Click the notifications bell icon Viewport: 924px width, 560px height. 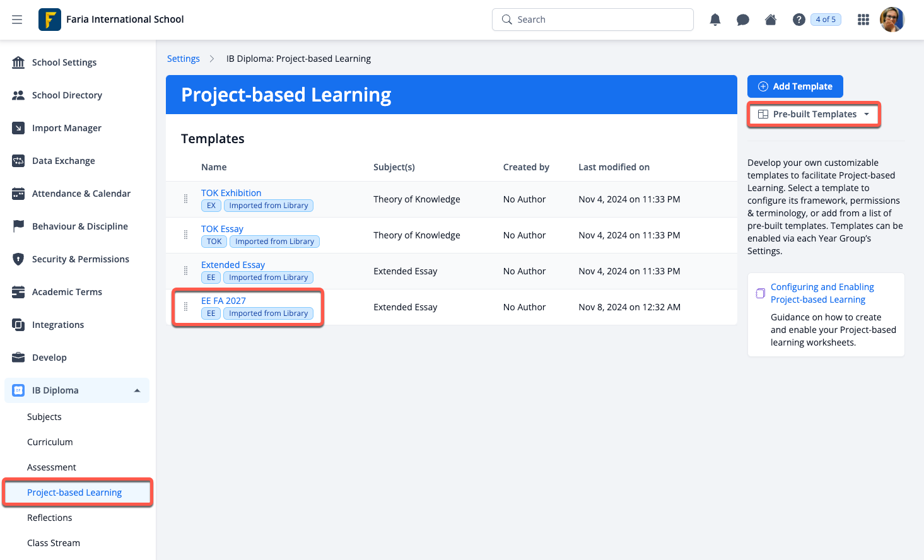click(x=715, y=20)
